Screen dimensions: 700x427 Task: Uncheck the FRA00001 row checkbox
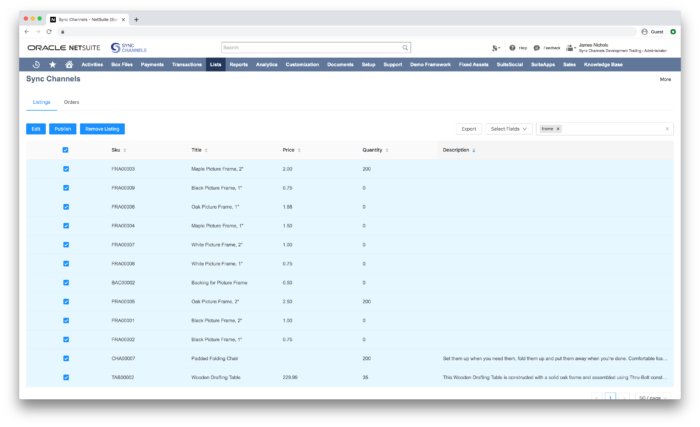pos(66,321)
